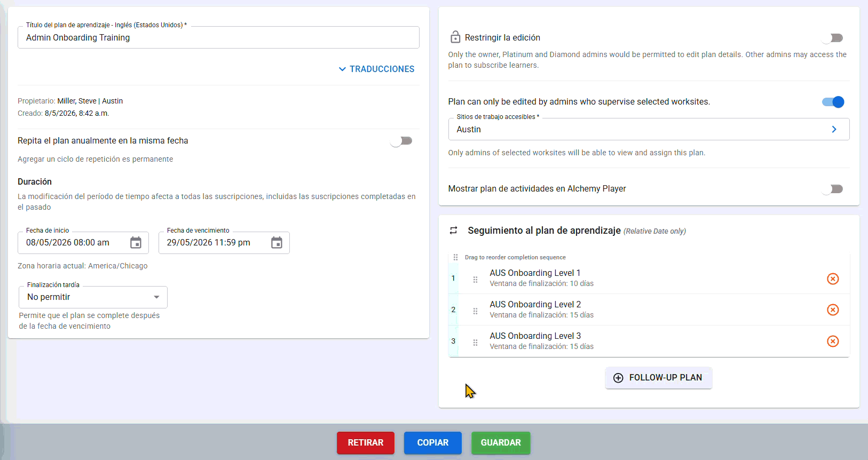Click the repeat icon next to Seguimiento heading

point(454,231)
